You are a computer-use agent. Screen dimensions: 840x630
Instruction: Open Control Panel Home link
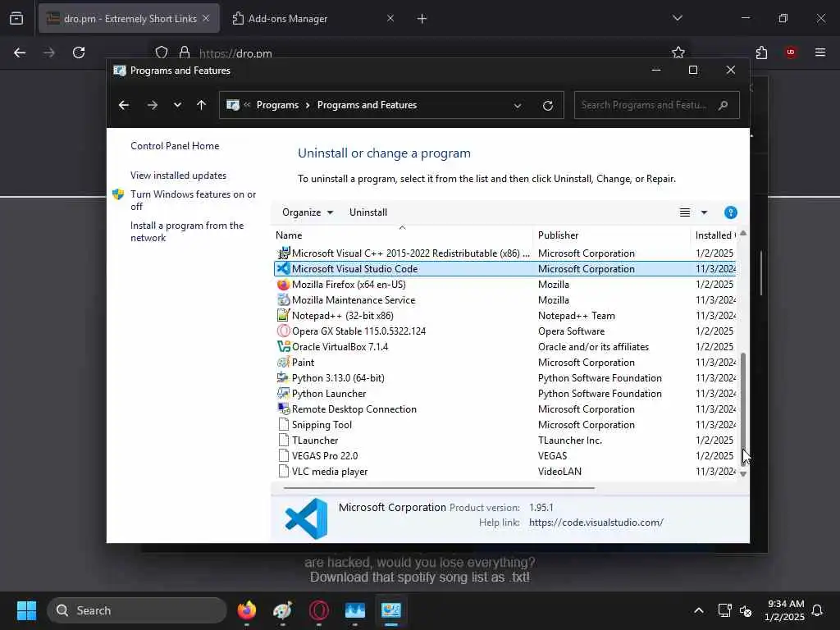175,146
